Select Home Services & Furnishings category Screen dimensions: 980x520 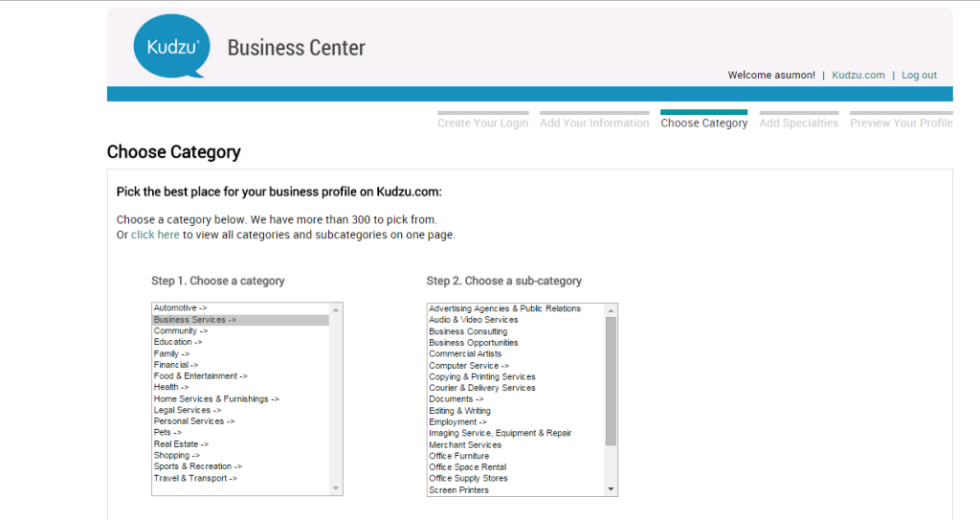(240, 398)
